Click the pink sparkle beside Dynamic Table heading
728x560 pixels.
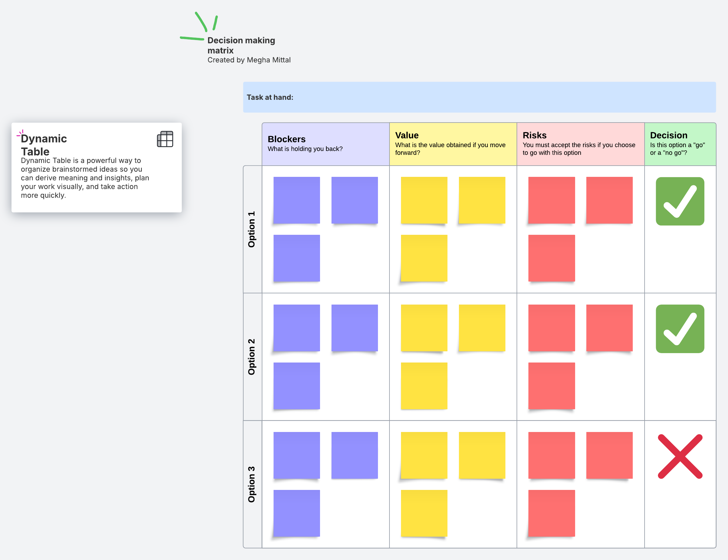pos(20,134)
